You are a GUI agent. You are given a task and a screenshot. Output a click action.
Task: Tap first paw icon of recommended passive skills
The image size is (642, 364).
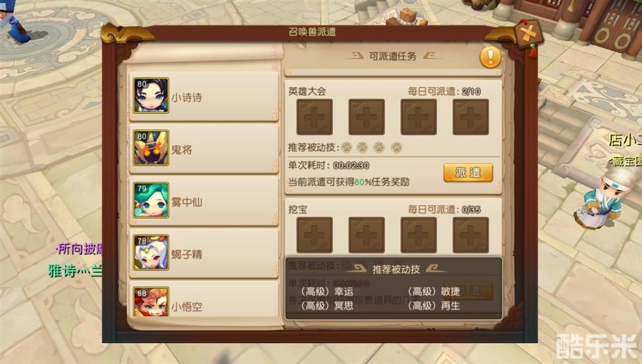point(347,147)
